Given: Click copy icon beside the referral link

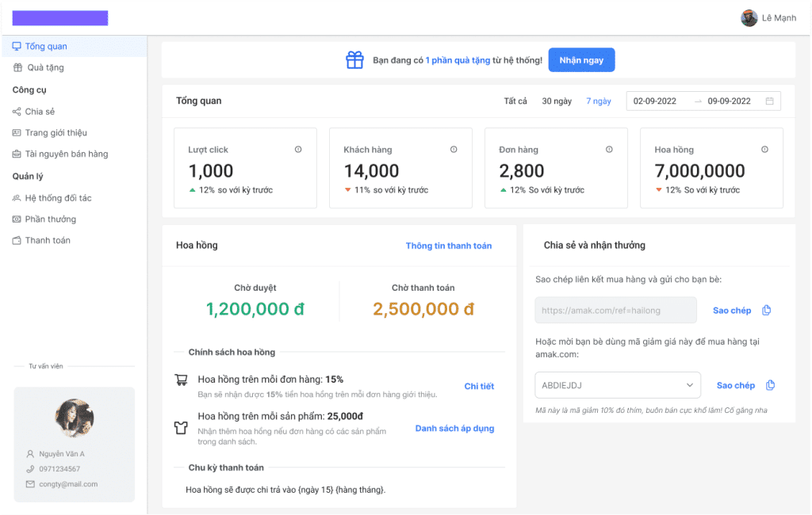Looking at the screenshot, I should point(766,311).
